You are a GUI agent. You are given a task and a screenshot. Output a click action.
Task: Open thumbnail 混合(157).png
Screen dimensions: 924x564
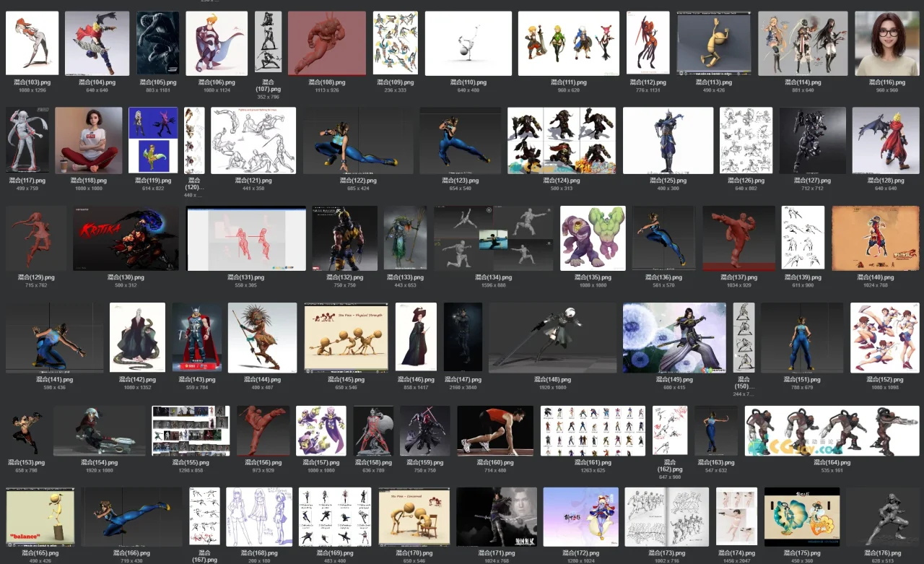coord(321,430)
